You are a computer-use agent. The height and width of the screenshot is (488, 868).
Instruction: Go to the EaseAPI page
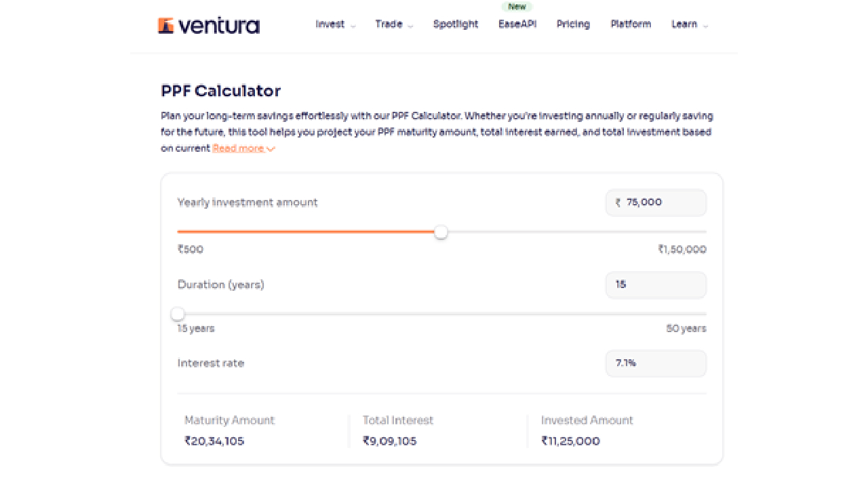pos(517,24)
